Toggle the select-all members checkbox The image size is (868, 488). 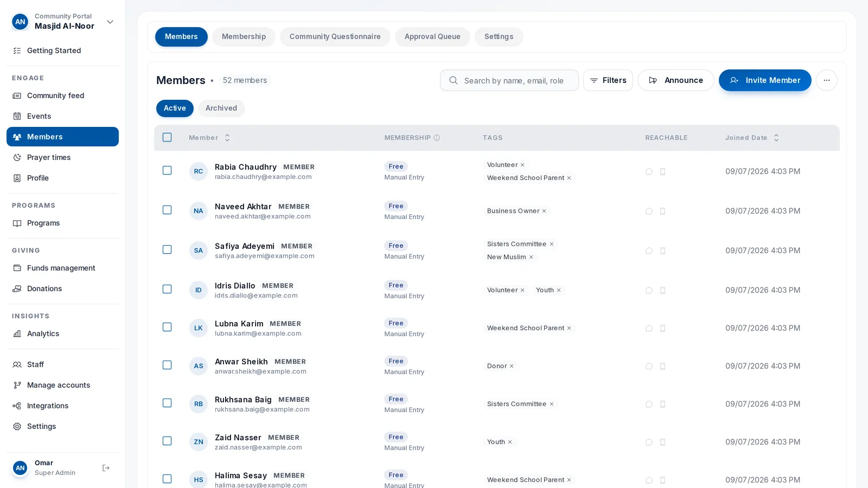(167, 137)
